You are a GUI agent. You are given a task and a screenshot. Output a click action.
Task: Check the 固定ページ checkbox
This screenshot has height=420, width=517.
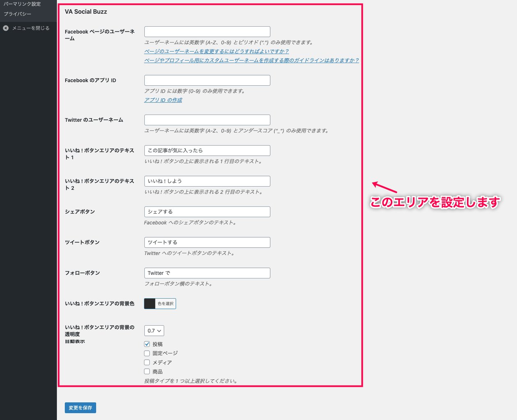tap(147, 353)
